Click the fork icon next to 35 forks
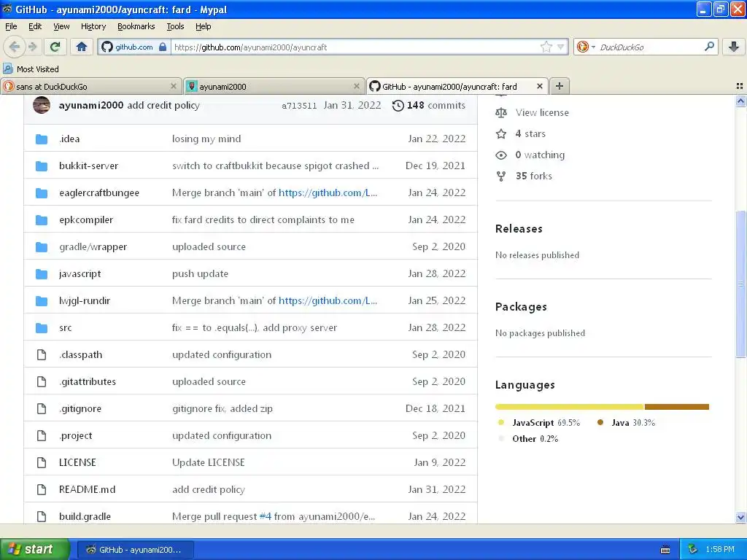This screenshot has height=560, width=747. 500,176
